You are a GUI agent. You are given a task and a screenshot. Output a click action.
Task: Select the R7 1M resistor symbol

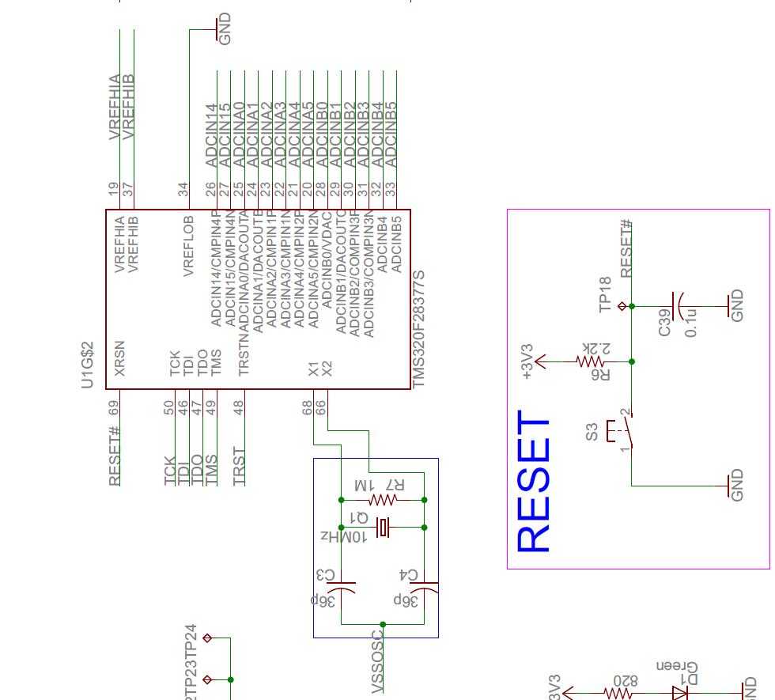point(384,498)
